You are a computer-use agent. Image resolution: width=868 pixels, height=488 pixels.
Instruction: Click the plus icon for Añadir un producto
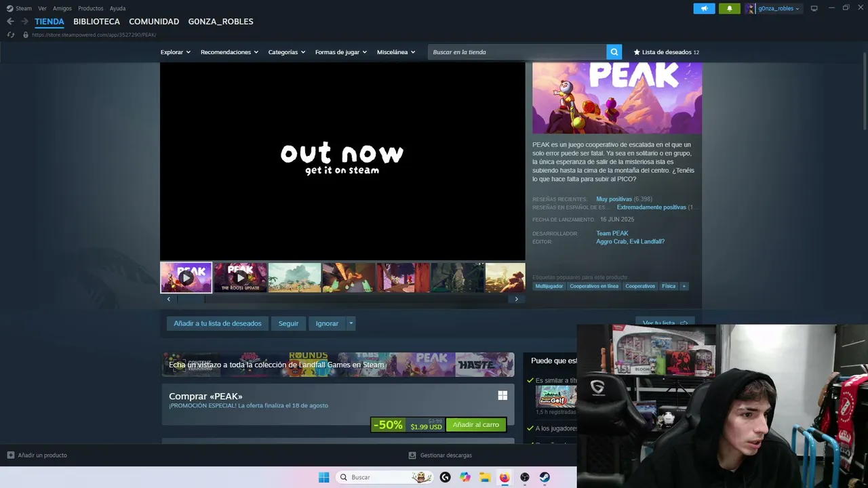tap(10, 455)
